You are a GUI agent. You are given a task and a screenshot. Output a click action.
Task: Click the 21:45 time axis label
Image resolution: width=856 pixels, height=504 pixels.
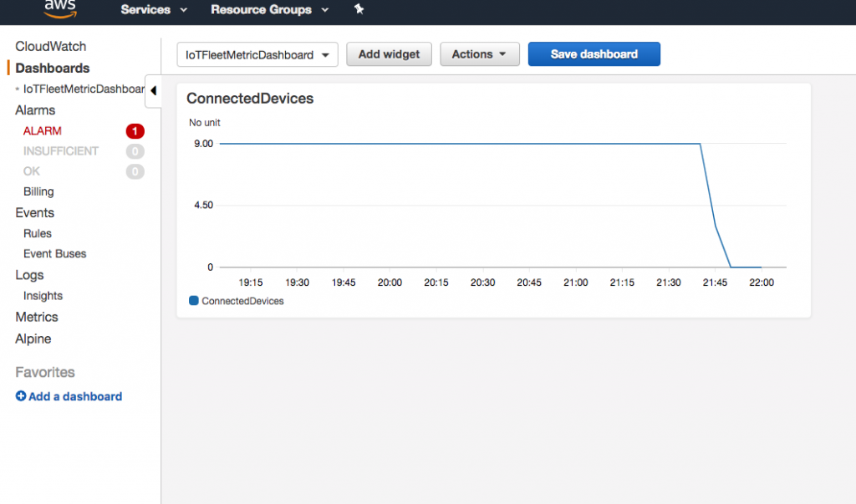tap(715, 283)
